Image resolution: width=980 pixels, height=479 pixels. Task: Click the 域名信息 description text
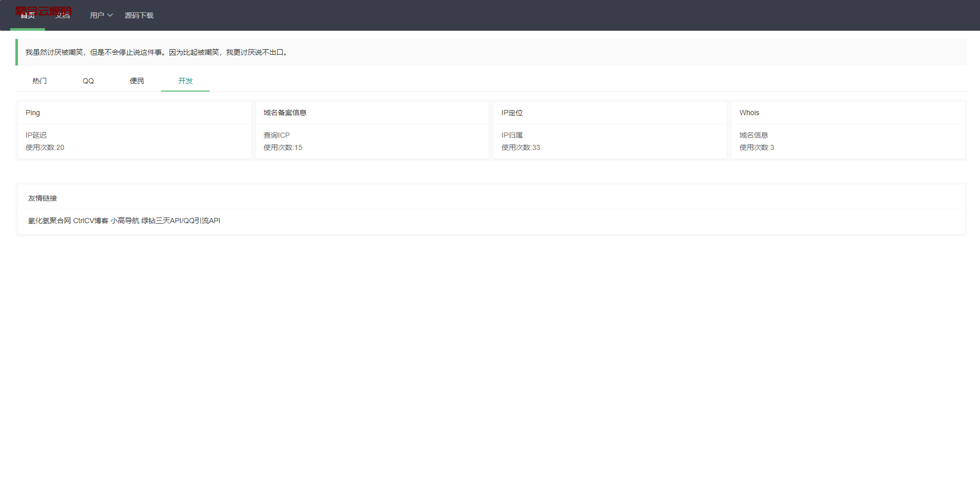754,135
